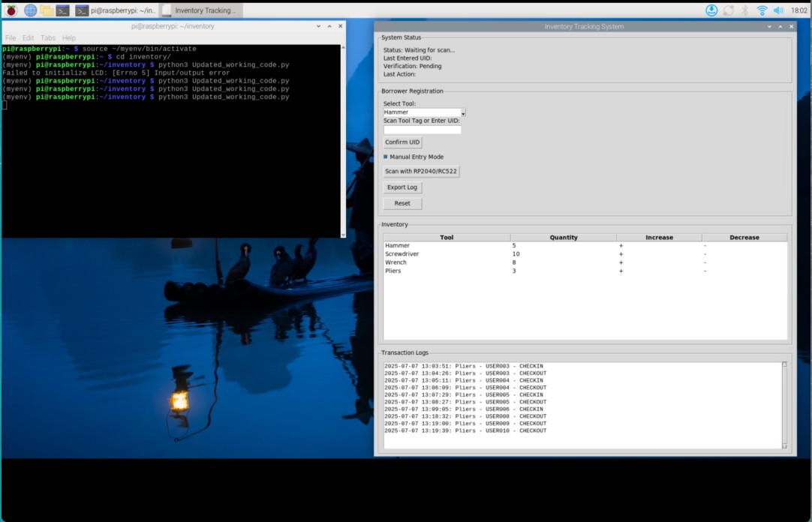Open the Bluetooth tray menu

click(x=744, y=10)
